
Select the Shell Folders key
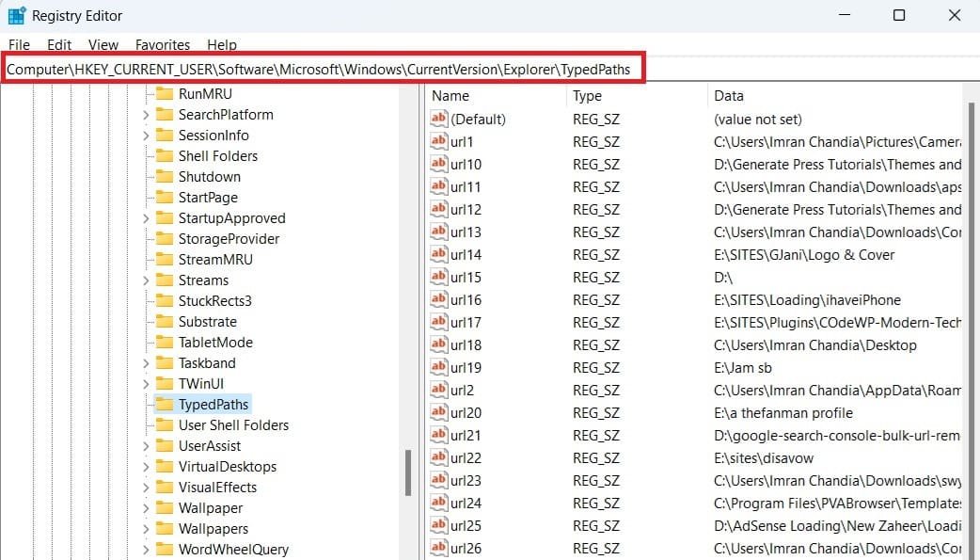click(x=217, y=156)
